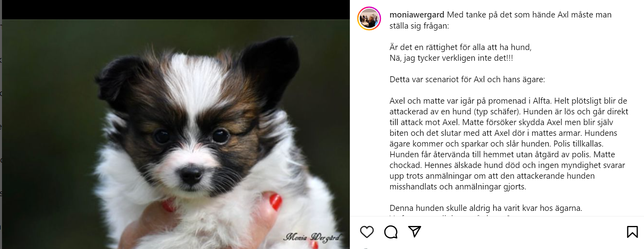Image resolution: width=644 pixels, height=249 pixels.
Task: Click the paragraph starting 'Axel och matte var igår'
Action: (x=509, y=144)
